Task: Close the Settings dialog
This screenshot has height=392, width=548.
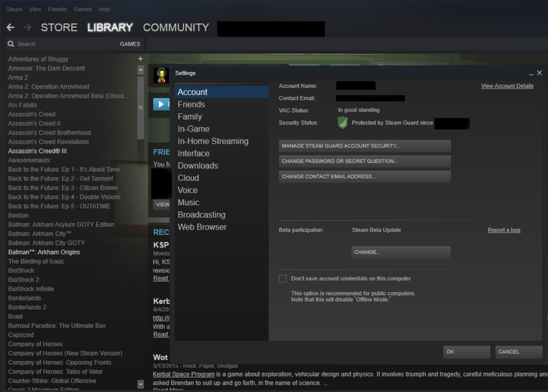Action: click(x=539, y=73)
